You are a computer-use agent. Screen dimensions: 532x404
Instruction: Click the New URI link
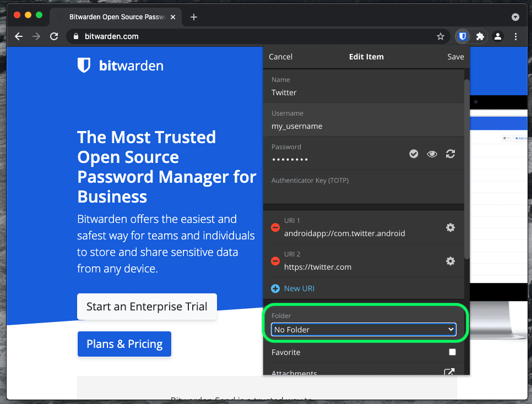(299, 288)
